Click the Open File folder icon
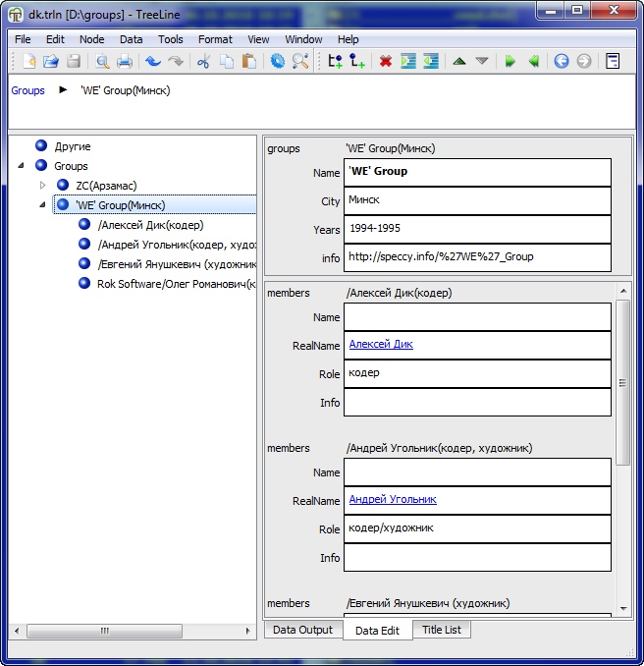The width and height of the screenshot is (644, 666). coord(51,61)
